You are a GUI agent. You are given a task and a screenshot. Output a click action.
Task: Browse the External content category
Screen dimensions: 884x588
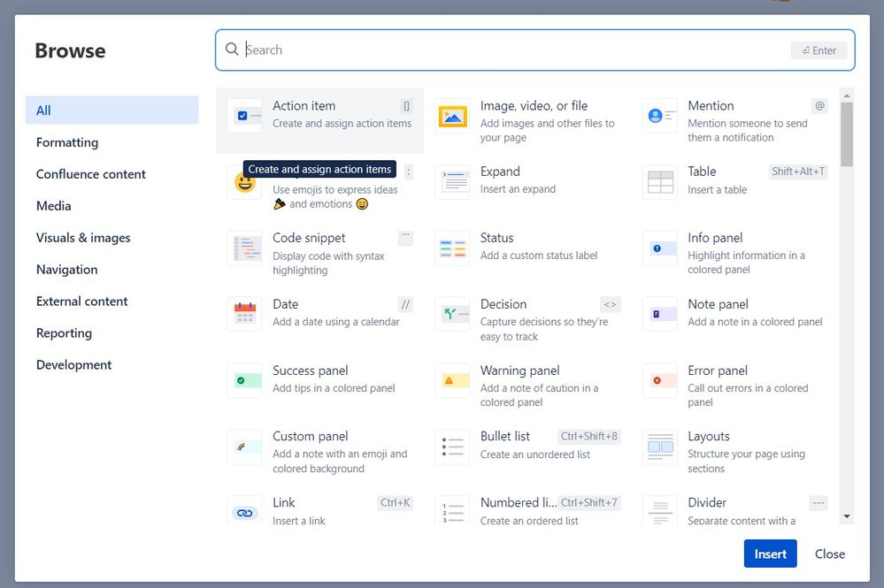coord(81,302)
